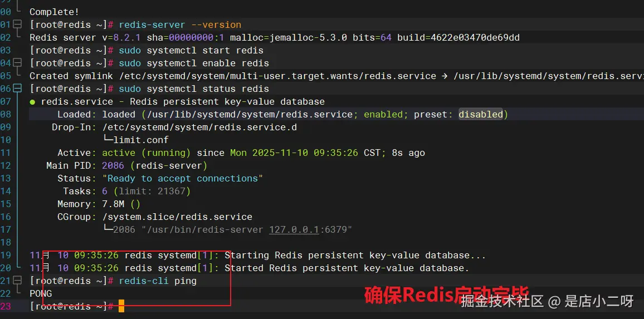Screen dimensions: 644x319
Task: Click the Drop-In path /etc/systemd/system/redis.service.d
Action: (x=199, y=127)
